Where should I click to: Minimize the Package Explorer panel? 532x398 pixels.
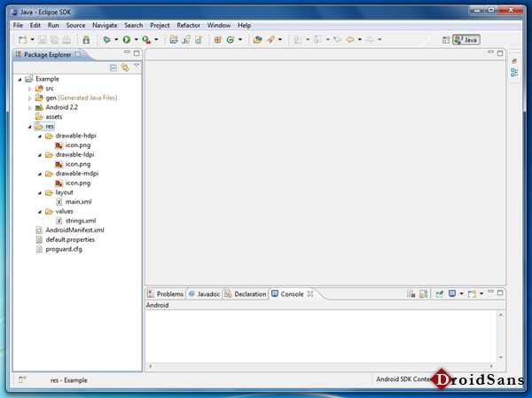(x=127, y=52)
